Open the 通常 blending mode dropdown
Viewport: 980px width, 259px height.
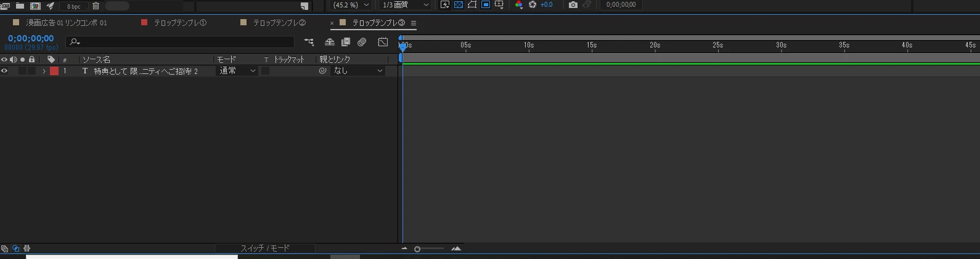coord(237,71)
